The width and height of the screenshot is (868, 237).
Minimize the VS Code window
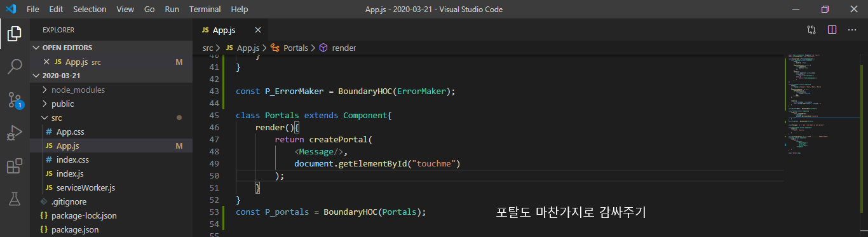(796, 9)
